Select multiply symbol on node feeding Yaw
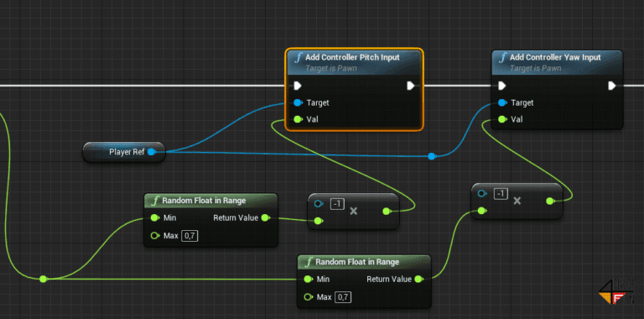 tap(517, 201)
